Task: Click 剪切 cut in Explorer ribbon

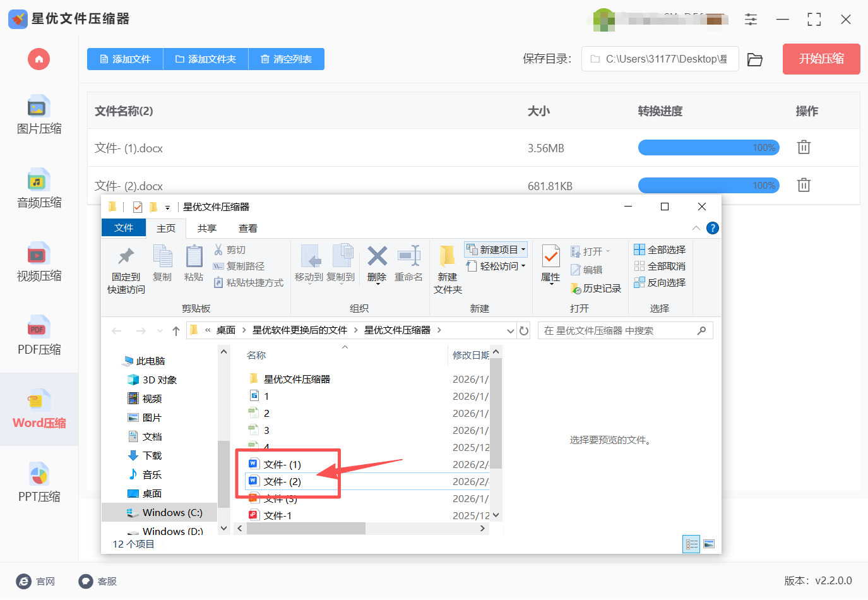Action: pos(230,250)
